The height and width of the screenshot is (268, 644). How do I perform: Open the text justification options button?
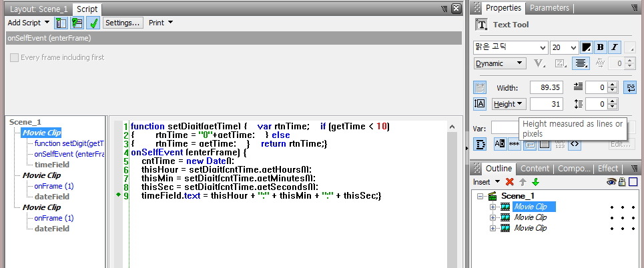pyautogui.click(x=581, y=63)
